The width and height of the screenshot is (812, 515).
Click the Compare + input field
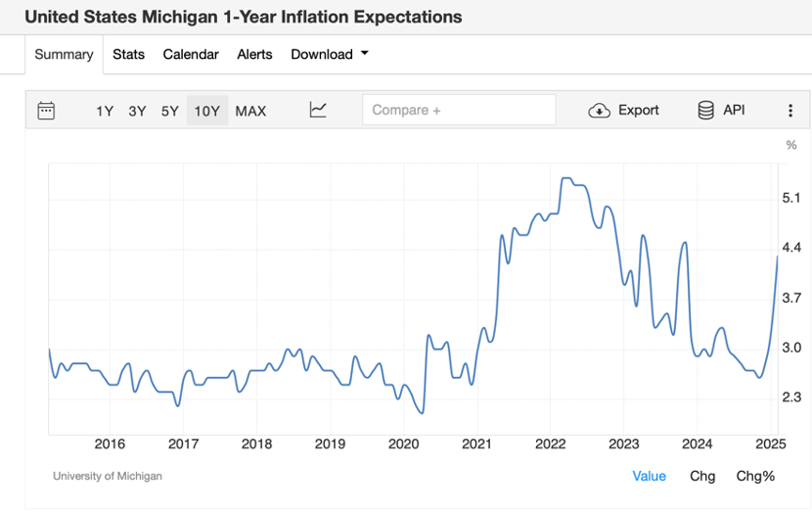[x=460, y=110]
